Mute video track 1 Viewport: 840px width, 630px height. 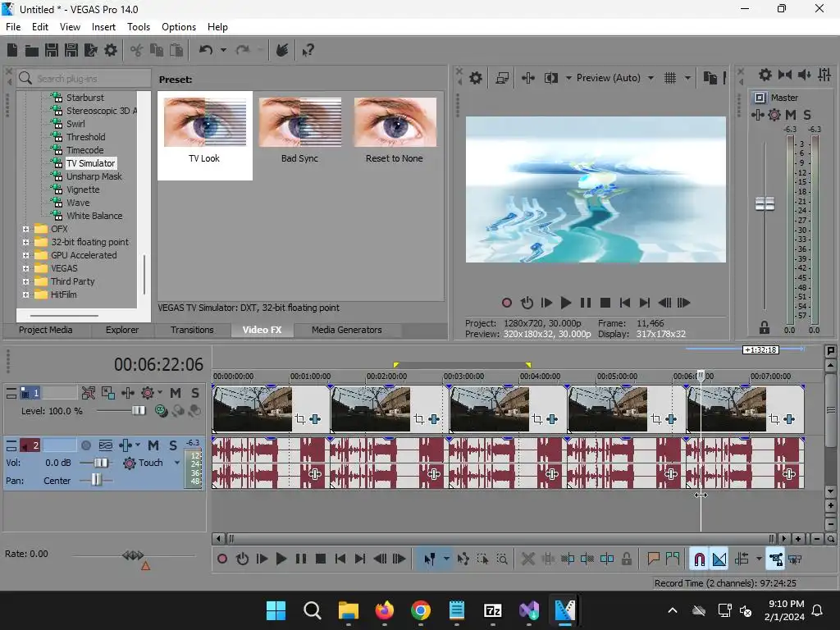(x=176, y=393)
